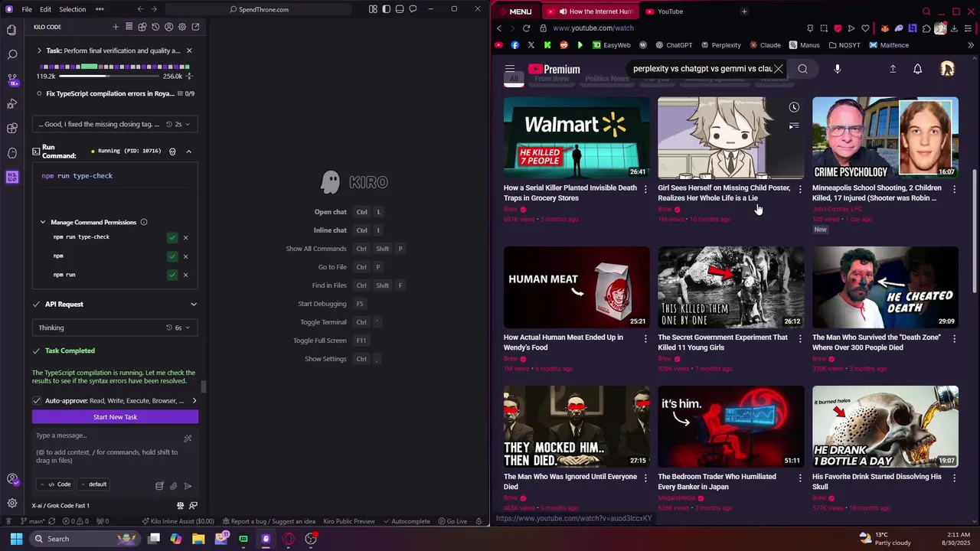This screenshot has height=551, width=980.
Task: Open Walmart serial killer video thumbnail
Action: click(577, 138)
